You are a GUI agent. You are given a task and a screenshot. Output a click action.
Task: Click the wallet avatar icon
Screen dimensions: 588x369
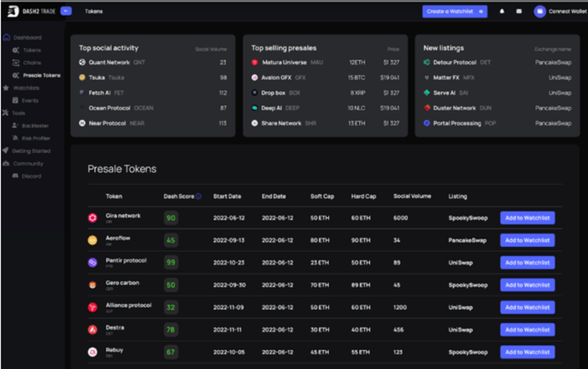click(x=539, y=12)
